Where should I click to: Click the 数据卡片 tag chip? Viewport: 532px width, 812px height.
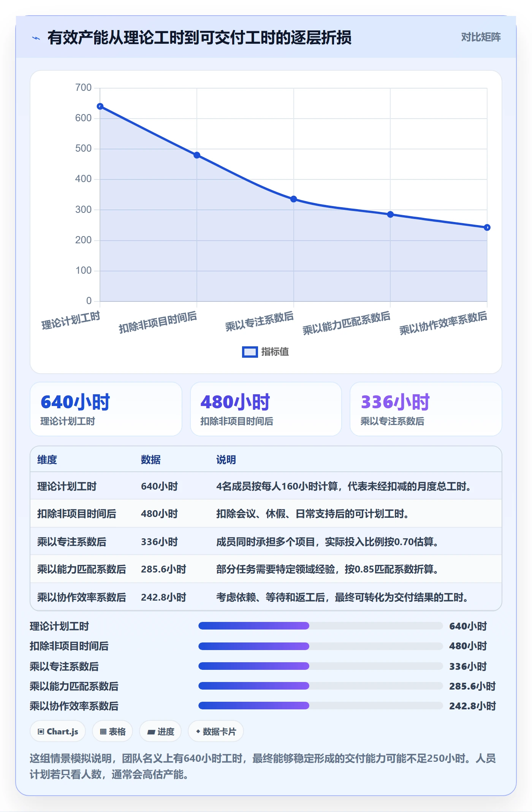(x=216, y=731)
